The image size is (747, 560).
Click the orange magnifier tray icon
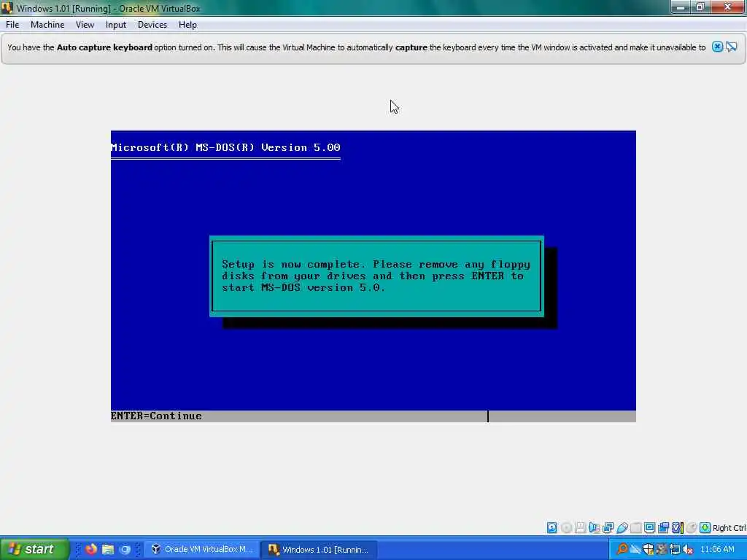coord(622,549)
